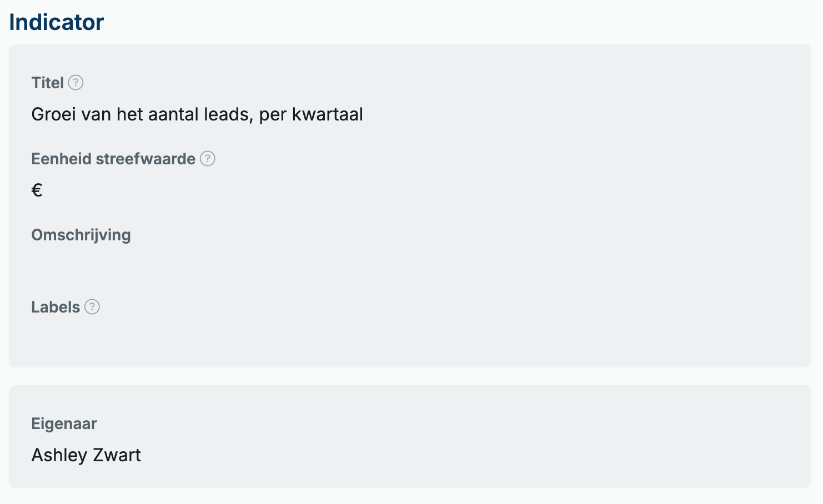
Task: Click the word 'streefwaarde' in the unit label
Action: pyautogui.click(x=146, y=159)
